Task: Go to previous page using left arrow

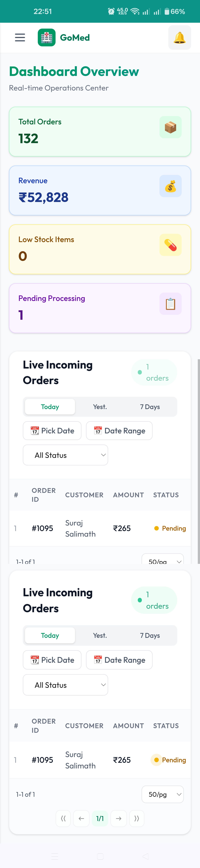Action: [81, 818]
